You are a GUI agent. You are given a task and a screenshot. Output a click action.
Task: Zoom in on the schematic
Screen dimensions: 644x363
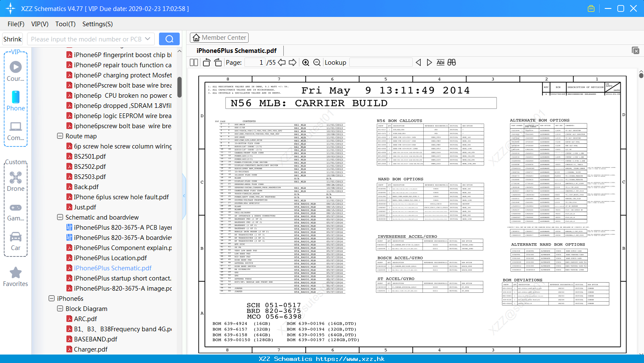(306, 63)
